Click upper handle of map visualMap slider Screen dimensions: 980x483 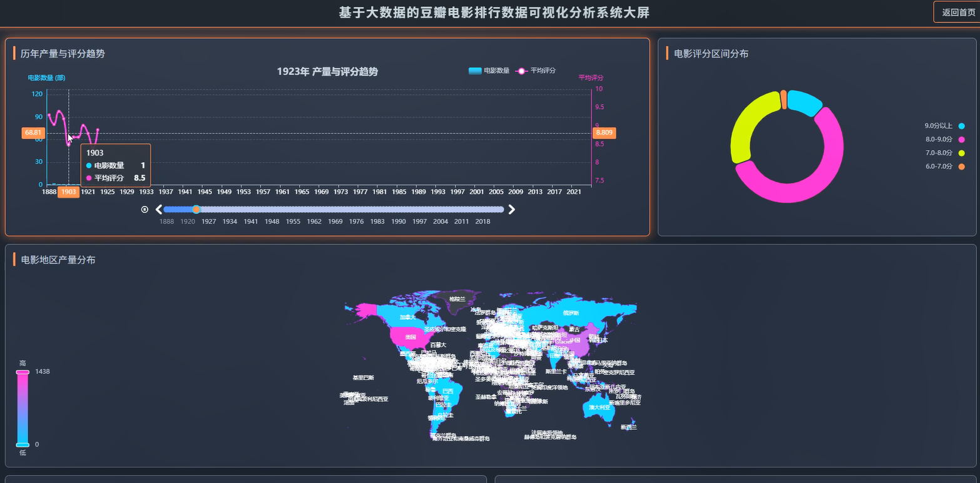click(23, 372)
